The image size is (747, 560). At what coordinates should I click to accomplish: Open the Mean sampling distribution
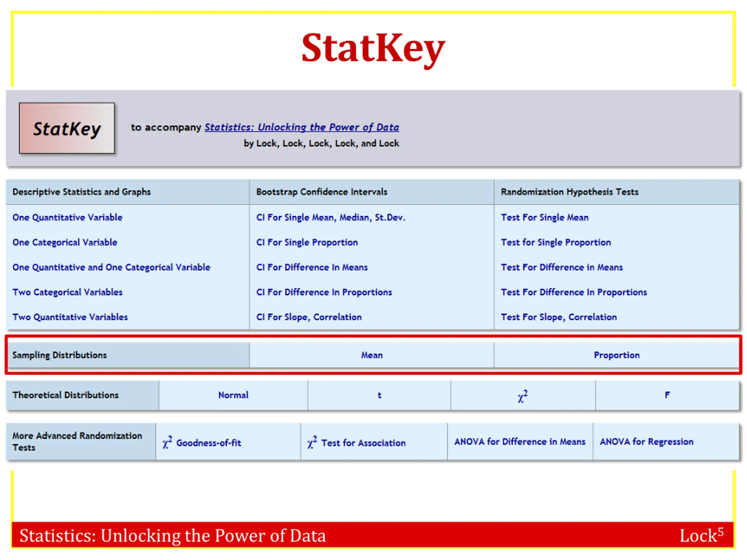click(x=371, y=355)
